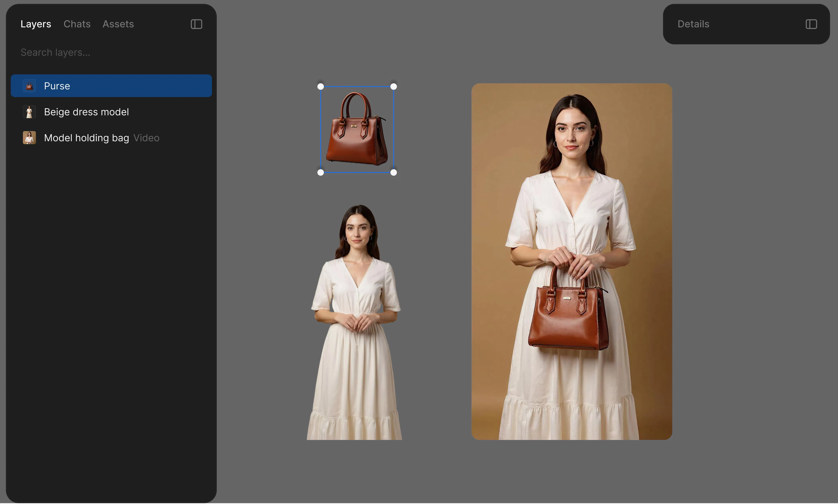Viewport: 838px width, 504px height.
Task: Select the Layers tab
Action: (36, 24)
